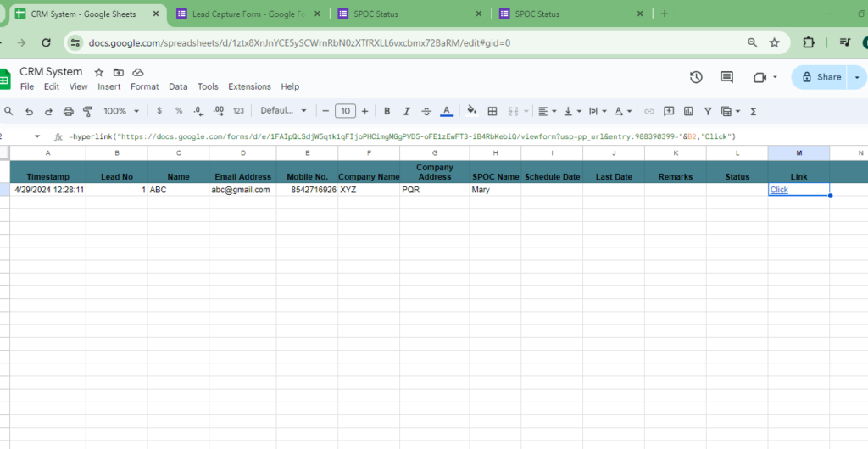Screen dimensions: 868x449
Task: Format as percent icon
Action: pos(179,111)
